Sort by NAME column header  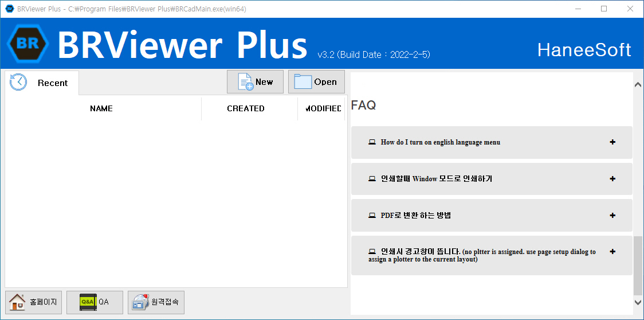tap(101, 108)
